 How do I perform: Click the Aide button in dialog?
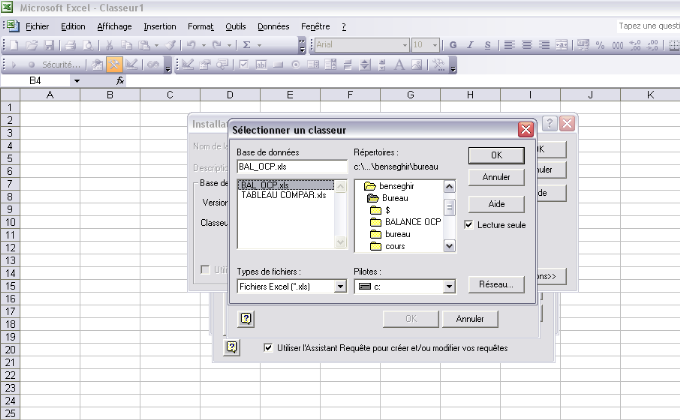[x=496, y=203]
